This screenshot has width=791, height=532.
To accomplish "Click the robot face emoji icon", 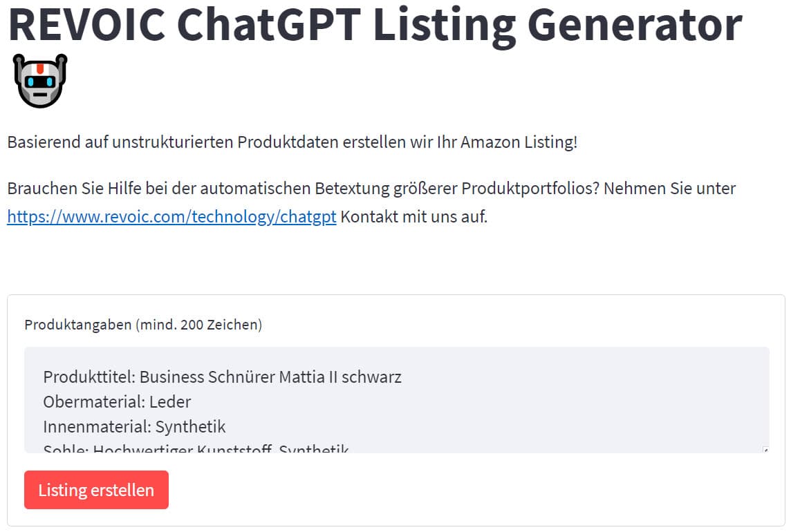I will pos(40,81).
